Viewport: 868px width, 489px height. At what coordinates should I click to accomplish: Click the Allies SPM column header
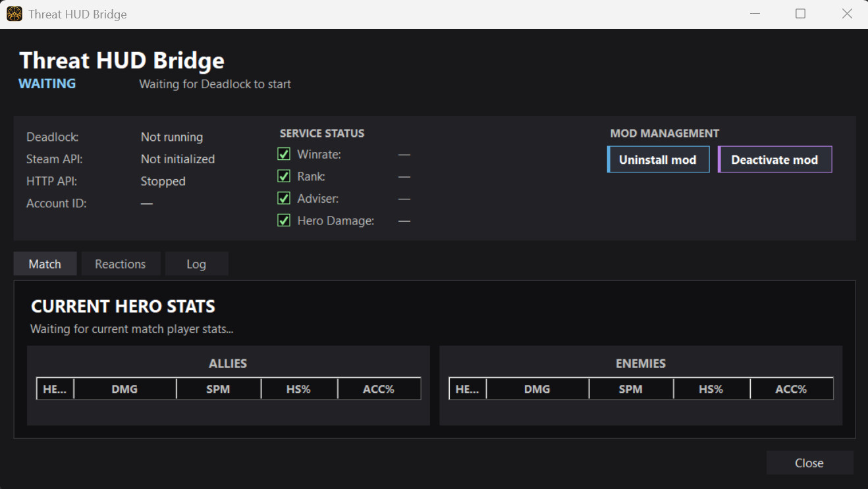click(218, 389)
